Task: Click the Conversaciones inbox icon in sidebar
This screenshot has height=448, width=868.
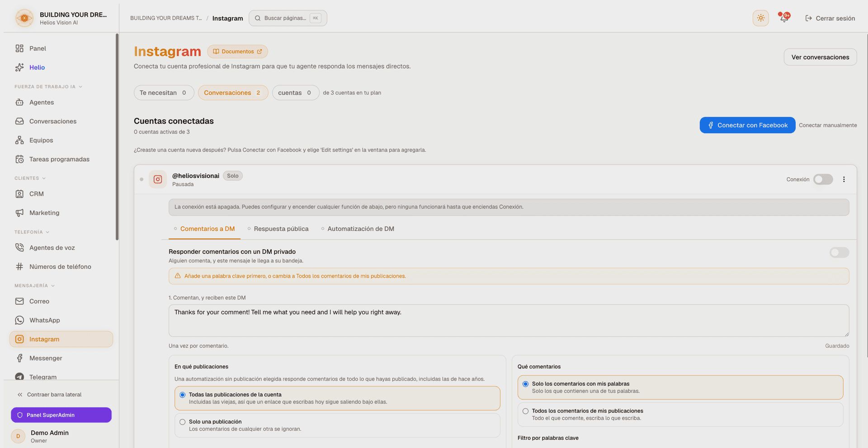Action: pos(19,121)
